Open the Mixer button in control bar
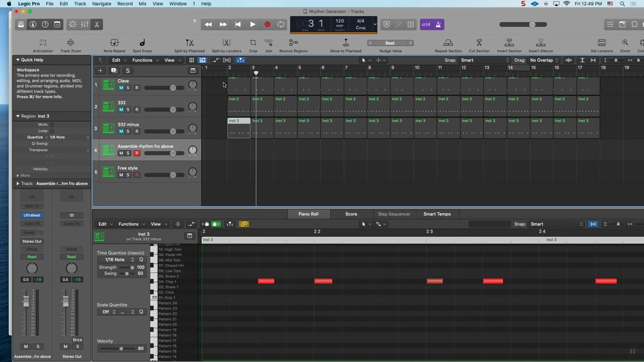The width and height of the screenshot is (644, 362). pos(85,24)
